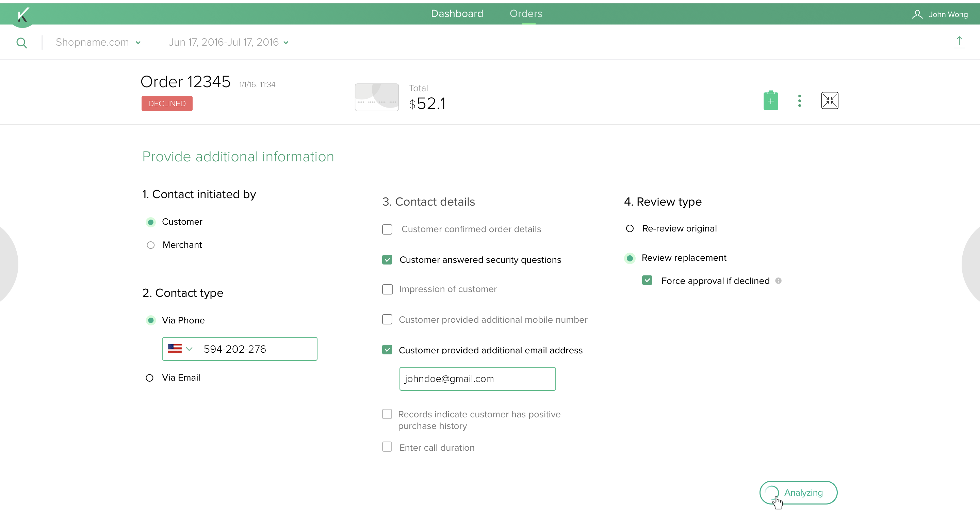Viewport: 980px width, 512px height.
Task: Click info icon beside Force approval
Action: click(x=778, y=281)
